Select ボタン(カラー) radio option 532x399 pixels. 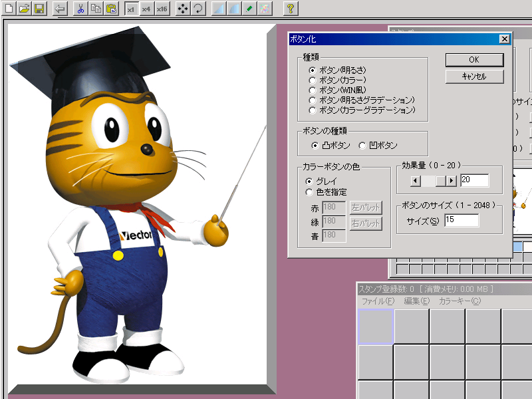pos(338,80)
